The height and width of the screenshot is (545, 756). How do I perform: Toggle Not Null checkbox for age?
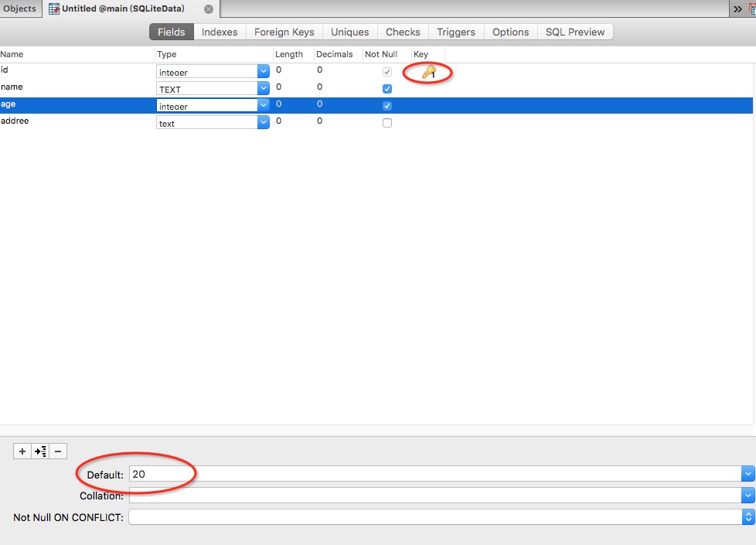tap(387, 106)
